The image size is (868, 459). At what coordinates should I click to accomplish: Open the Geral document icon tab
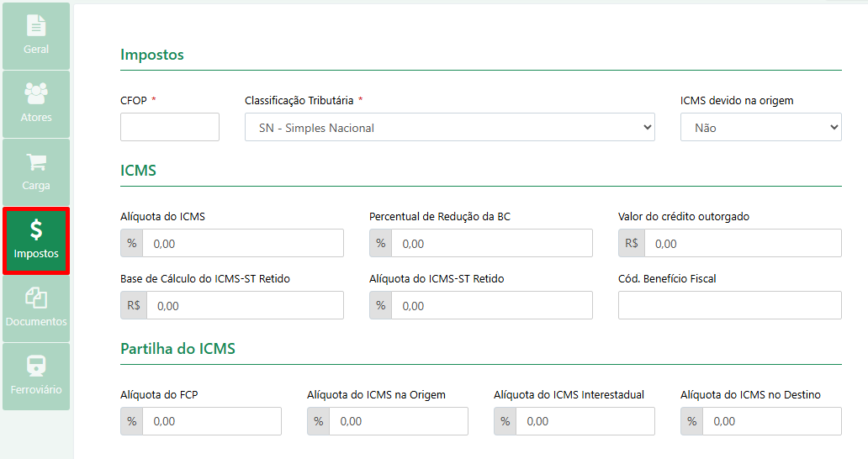pyautogui.click(x=36, y=26)
